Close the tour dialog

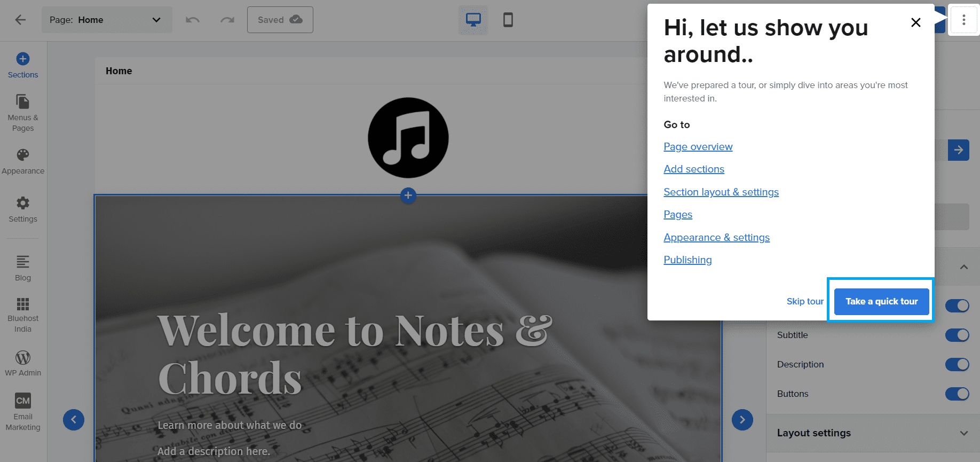pos(916,22)
